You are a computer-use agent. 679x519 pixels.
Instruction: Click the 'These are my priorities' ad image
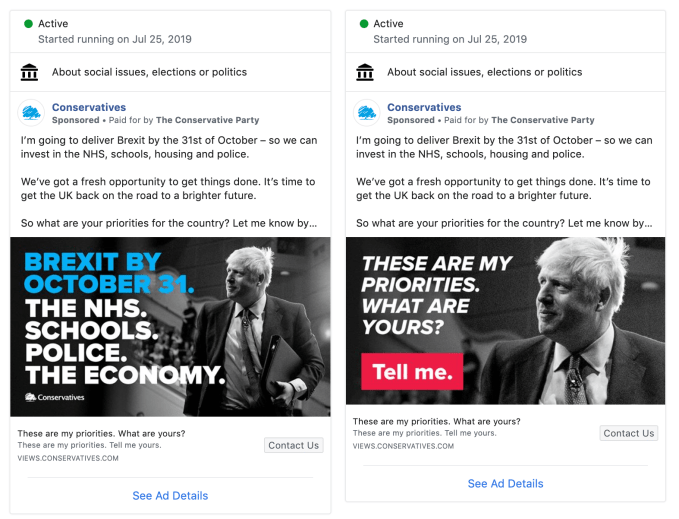click(505, 320)
